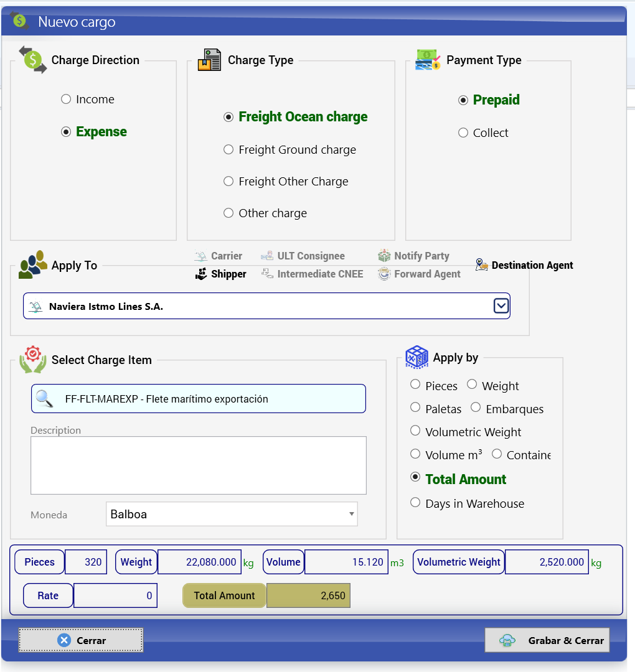Click the Select Charge Item gear-hands icon
The width and height of the screenshot is (635, 672).
point(33,360)
